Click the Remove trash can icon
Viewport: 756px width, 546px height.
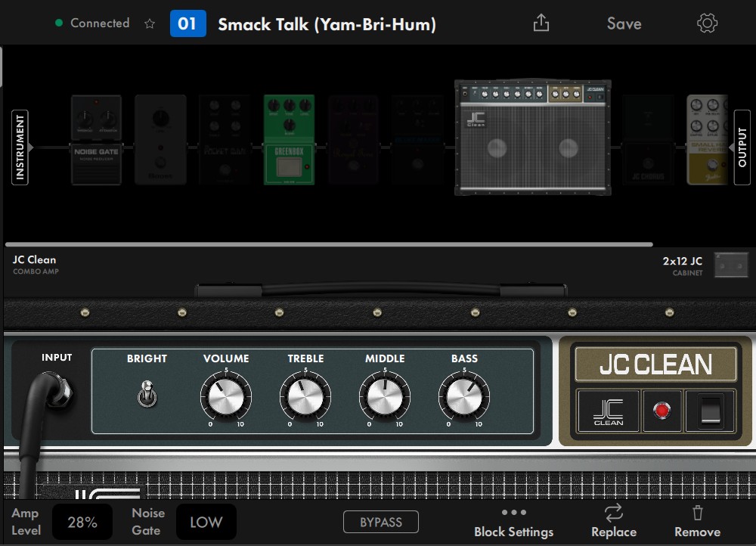[x=697, y=513]
